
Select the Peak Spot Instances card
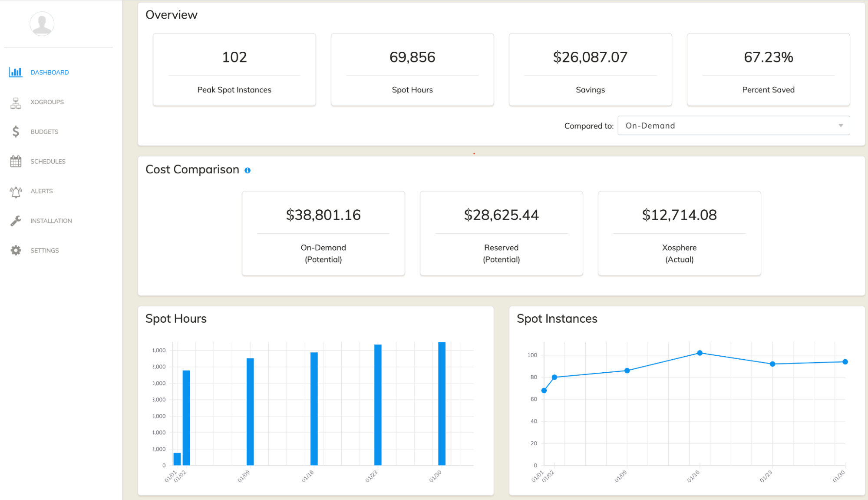[234, 70]
